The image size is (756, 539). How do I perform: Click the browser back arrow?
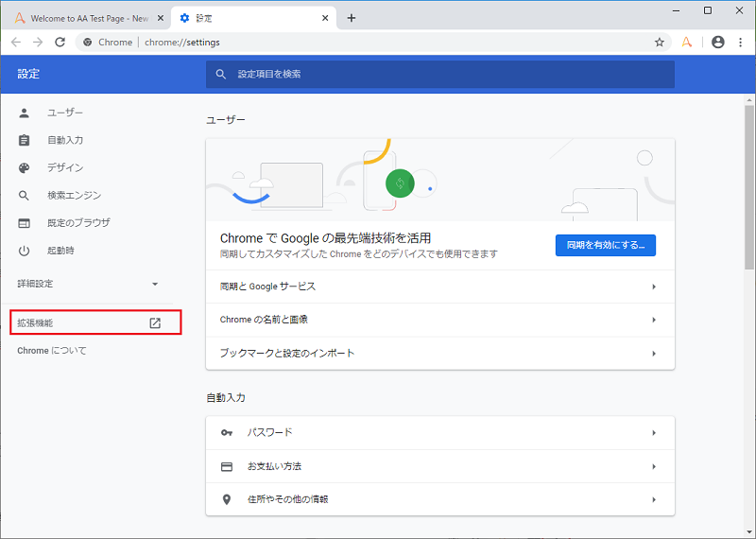pos(16,43)
